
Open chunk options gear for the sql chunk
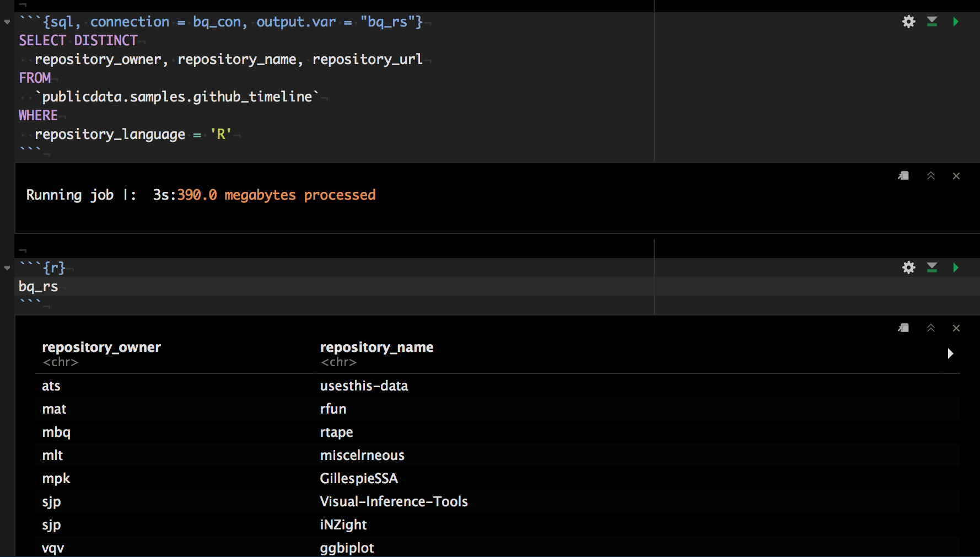point(908,22)
